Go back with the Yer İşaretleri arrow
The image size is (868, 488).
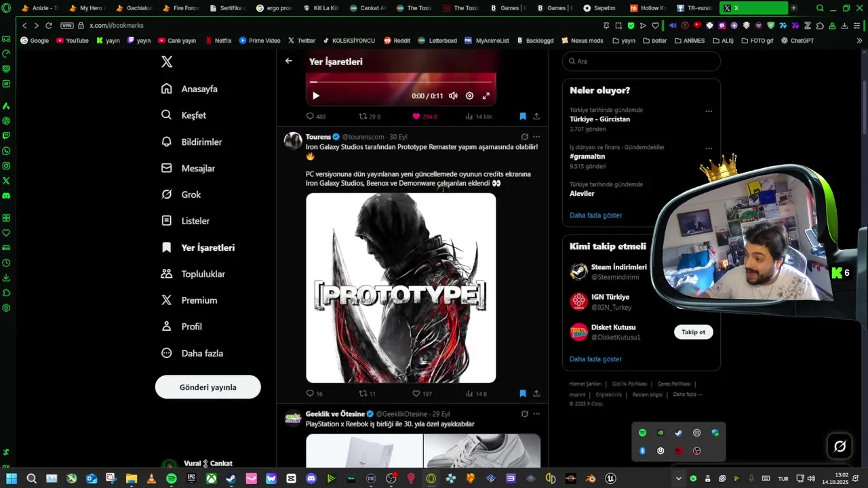tap(289, 61)
